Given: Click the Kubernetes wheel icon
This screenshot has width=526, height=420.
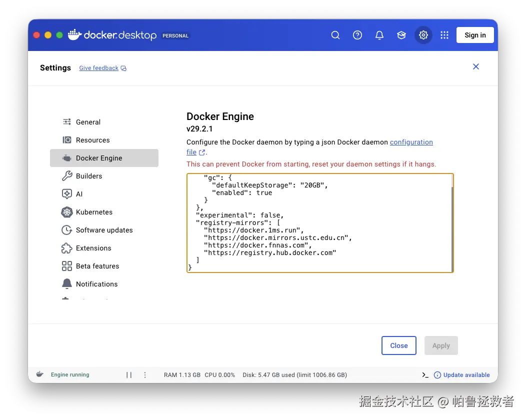Looking at the screenshot, I should (x=67, y=212).
